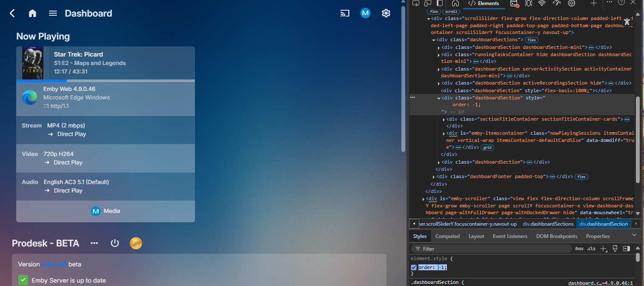Expand sectionTitleContainer div node
This screenshot has width=644, height=286.
pos(444,119)
